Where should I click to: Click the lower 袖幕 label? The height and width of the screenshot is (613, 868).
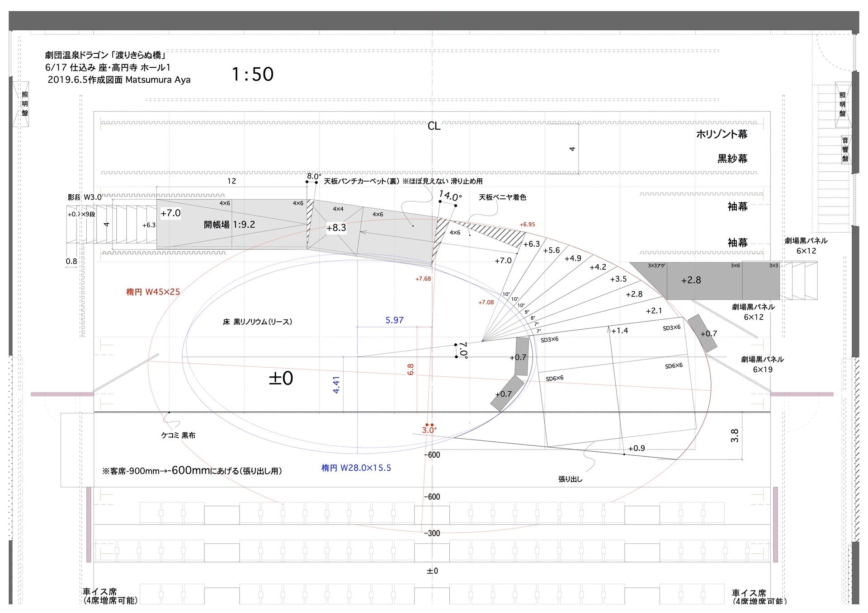coord(737,243)
